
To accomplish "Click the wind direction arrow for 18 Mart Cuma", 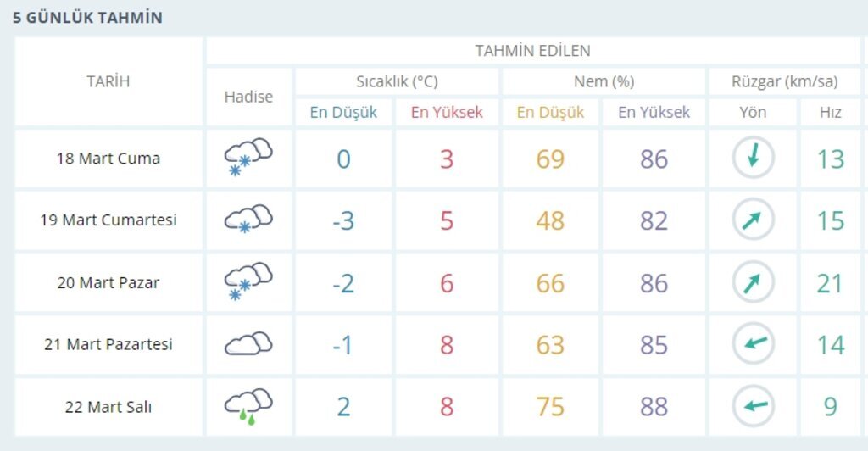I will pos(752,159).
